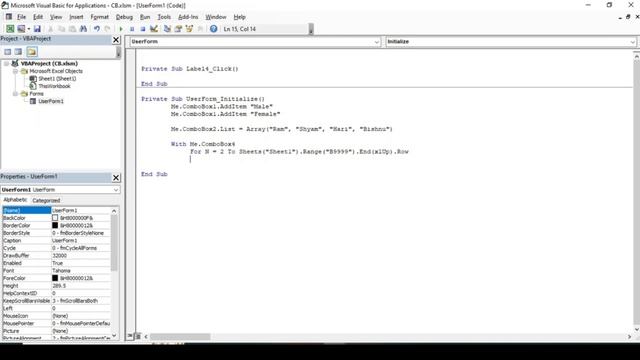Open the File menu
Viewport: 640px width, 360px height.
(21, 17)
